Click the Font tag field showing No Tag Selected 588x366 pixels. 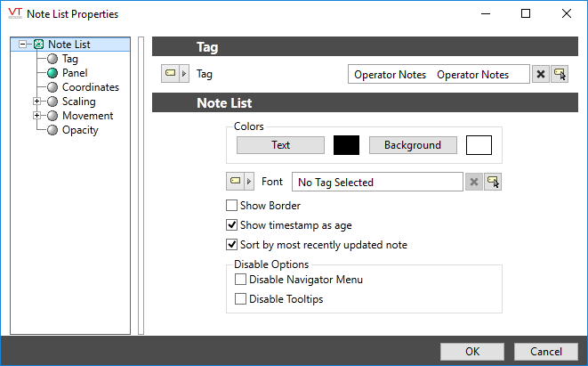click(x=377, y=182)
